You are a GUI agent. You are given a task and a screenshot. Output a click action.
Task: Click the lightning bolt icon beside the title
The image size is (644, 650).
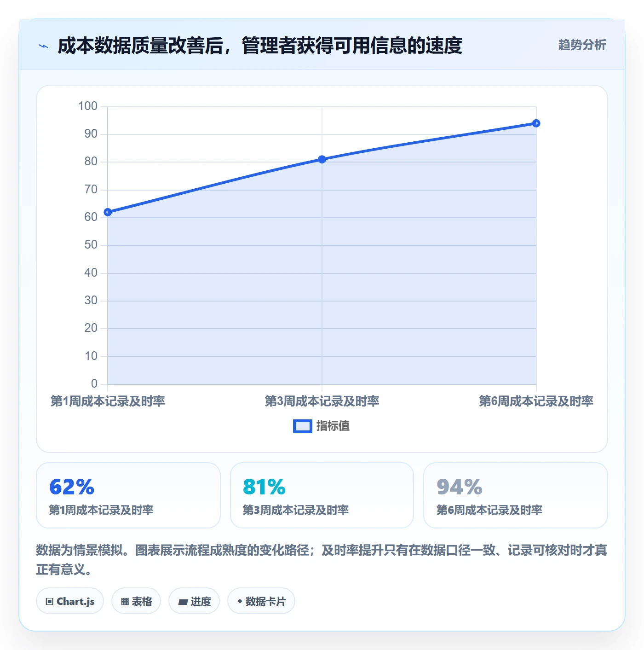[44, 46]
